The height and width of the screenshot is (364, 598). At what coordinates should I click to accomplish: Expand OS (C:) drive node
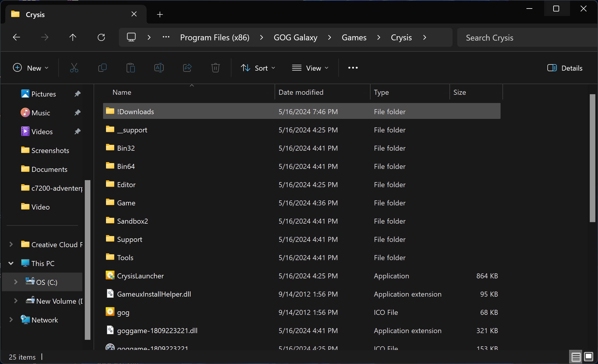16,282
